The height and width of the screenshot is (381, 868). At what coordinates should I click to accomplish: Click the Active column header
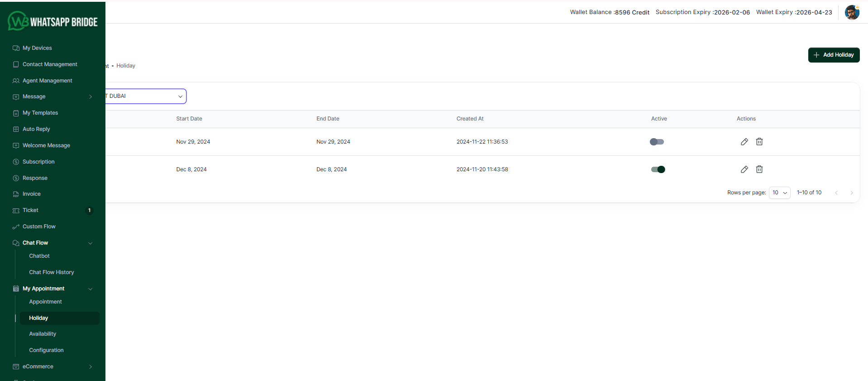(659, 119)
